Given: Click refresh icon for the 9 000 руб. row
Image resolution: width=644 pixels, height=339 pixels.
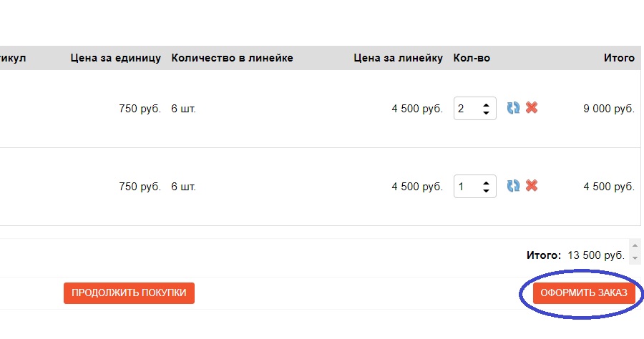Looking at the screenshot, I should coord(513,108).
